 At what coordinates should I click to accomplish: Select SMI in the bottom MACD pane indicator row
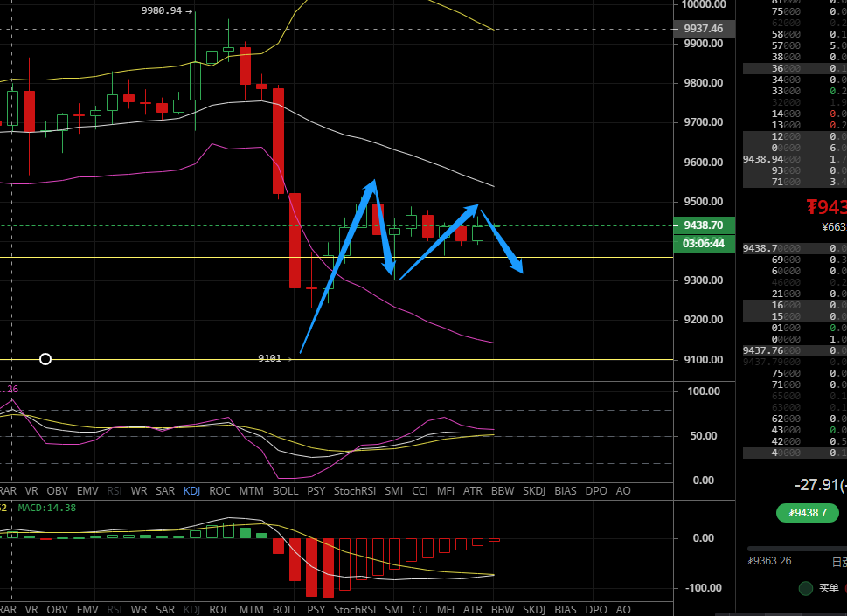coord(394,610)
